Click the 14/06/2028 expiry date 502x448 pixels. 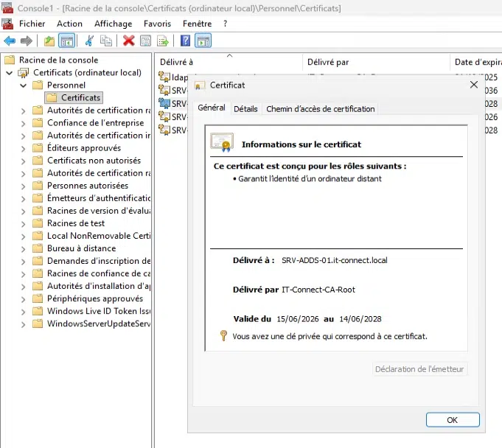pyautogui.click(x=360, y=319)
